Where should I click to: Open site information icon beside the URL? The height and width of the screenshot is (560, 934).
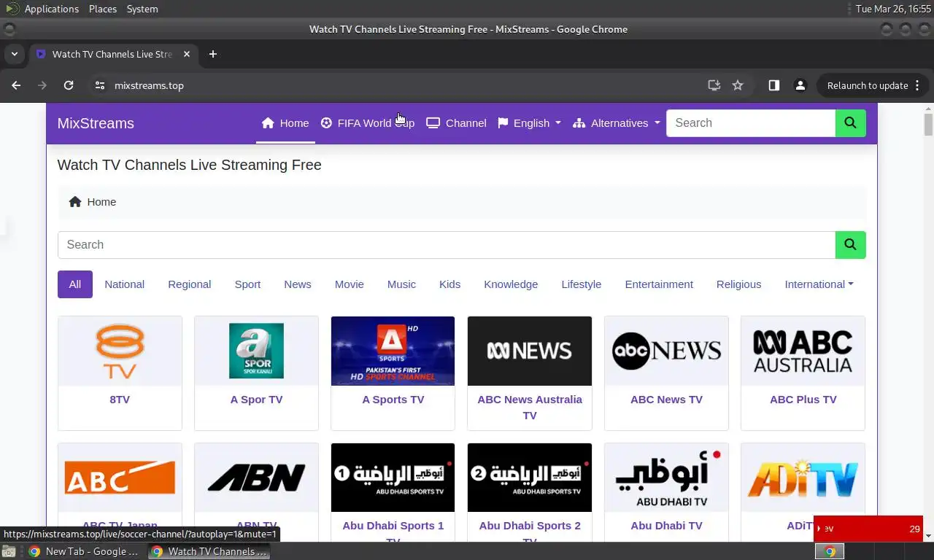click(100, 85)
